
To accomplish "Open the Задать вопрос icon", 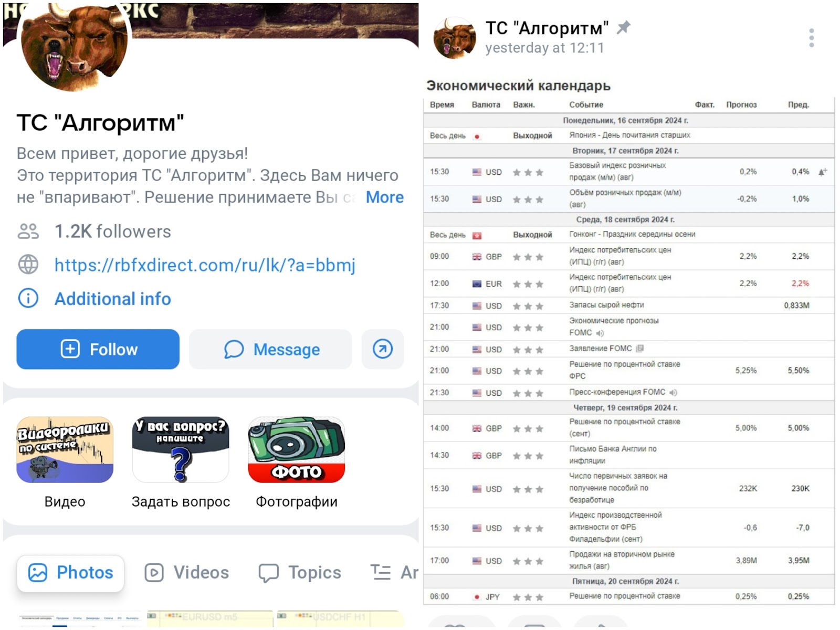I will point(181,450).
